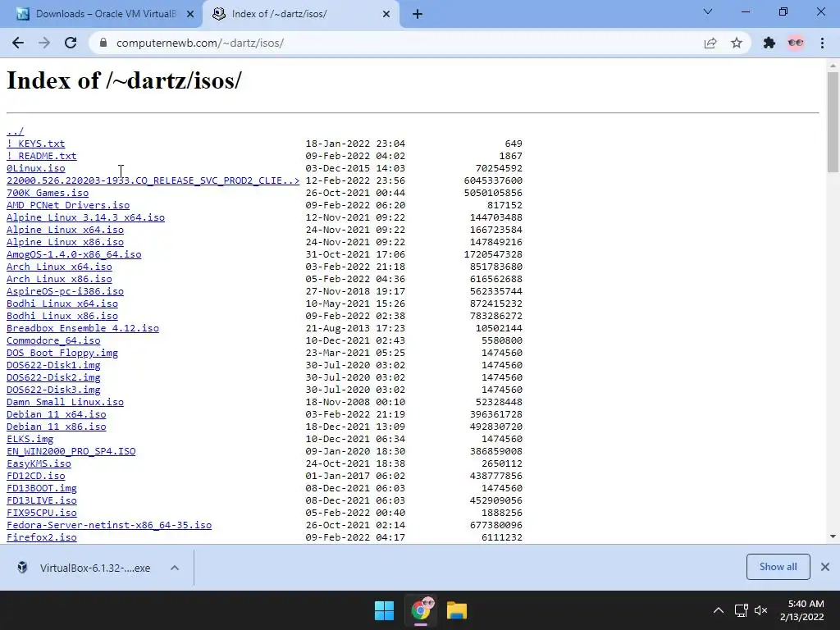Open !_README.txt file link

pyautogui.click(x=41, y=156)
